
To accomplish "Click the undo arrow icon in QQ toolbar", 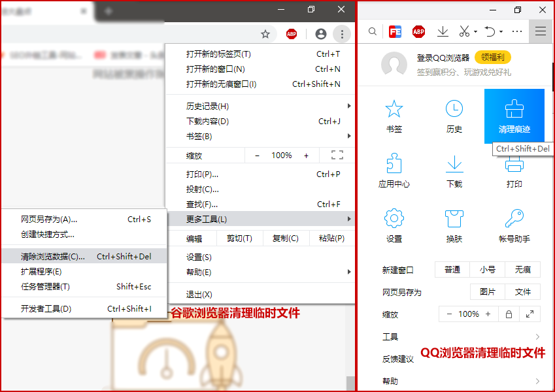I will (x=490, y=31).
